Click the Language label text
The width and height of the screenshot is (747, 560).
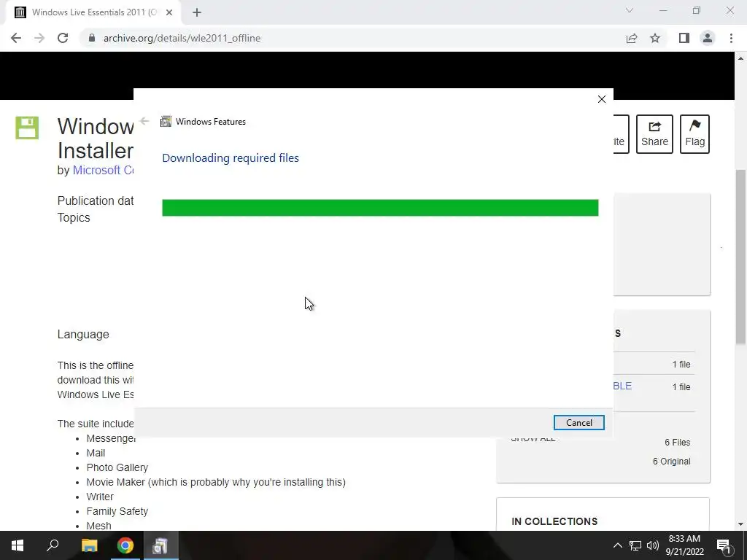pos(83,334)
